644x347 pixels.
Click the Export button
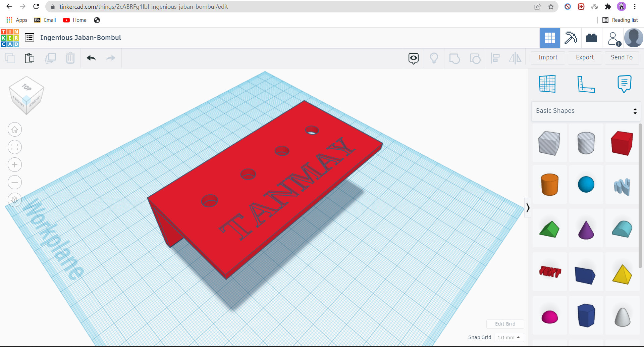coord(585,58)
